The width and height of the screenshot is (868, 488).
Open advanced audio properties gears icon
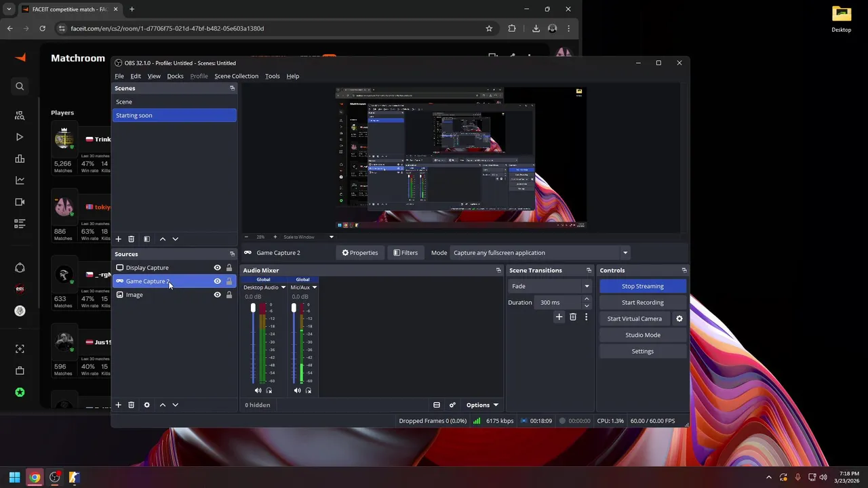pyautogui.click(x=452, y=405)
